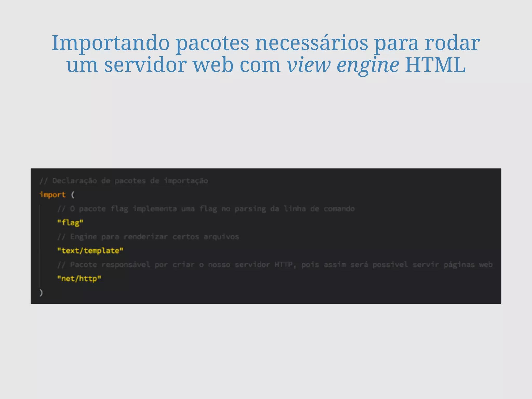Click the 'import (' keyword line
This screenshot has height=399, width=532.
pos(57,195)
